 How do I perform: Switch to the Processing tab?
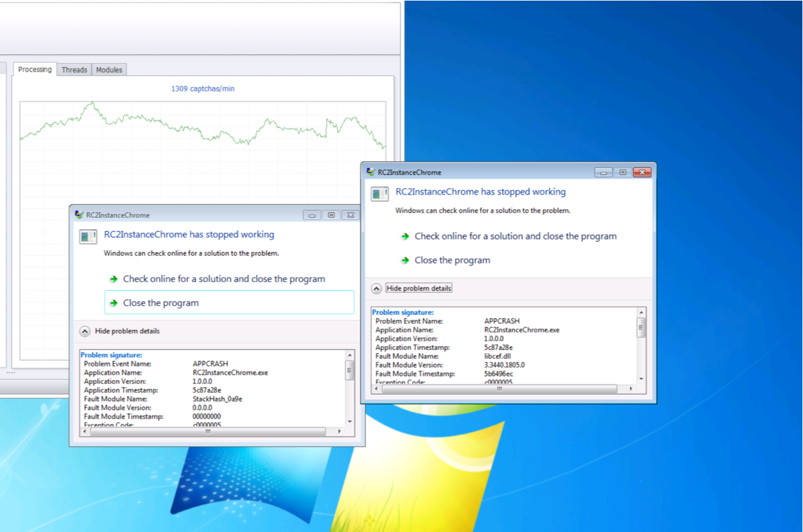coord(35,69)
